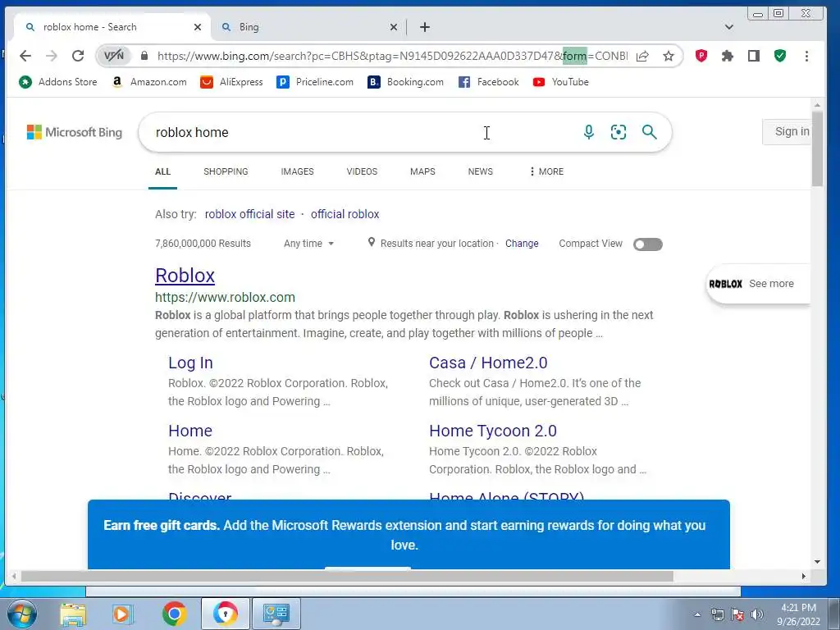
Task: Click the Microsoft Rewards banner
Action: [409, 535]
